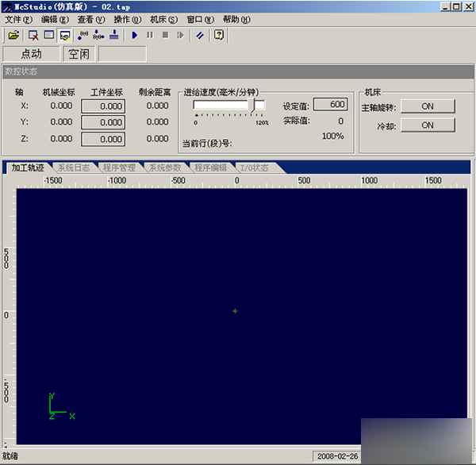Toggle spindle rotation ON button

coord(428,106)
